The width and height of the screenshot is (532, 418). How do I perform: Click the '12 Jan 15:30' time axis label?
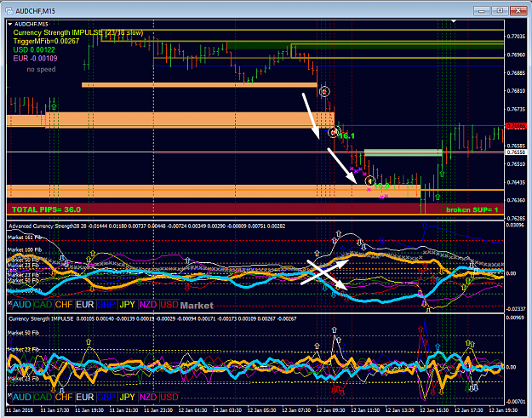tap(435, 410)
